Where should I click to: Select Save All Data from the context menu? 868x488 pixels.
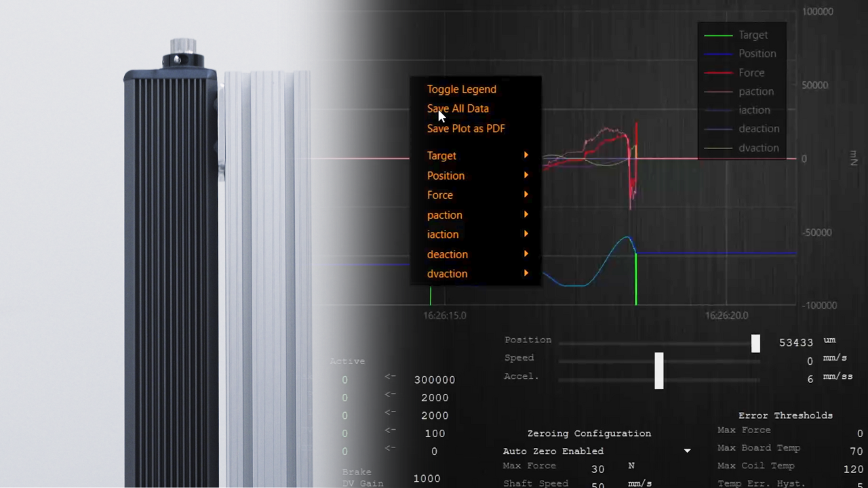[458, 108]
